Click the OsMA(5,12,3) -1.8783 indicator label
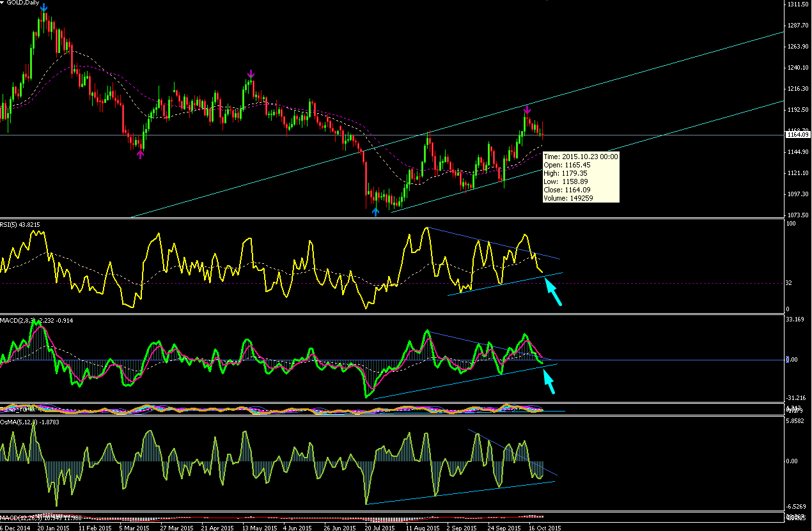 pos(28,422)
